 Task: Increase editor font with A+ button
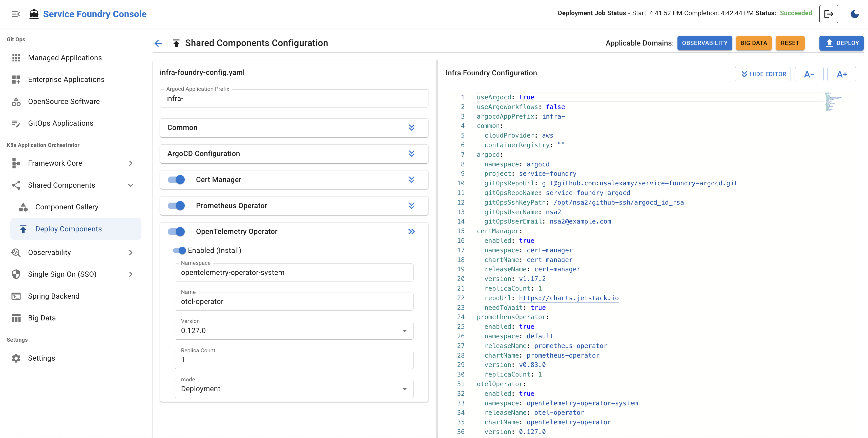(841, 74)
